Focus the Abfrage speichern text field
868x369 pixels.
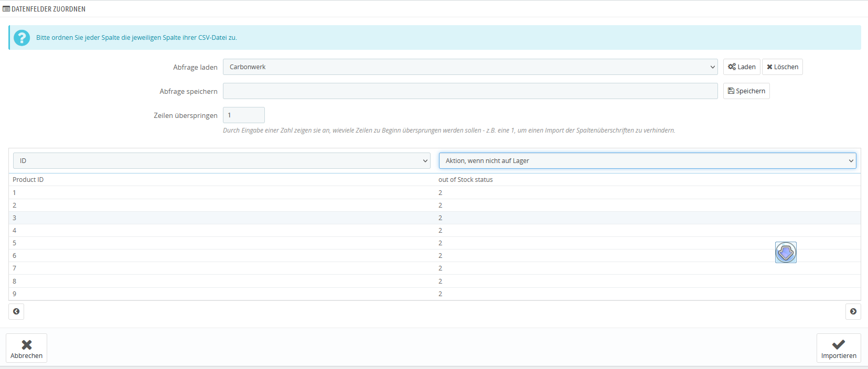tap(470, 91)
